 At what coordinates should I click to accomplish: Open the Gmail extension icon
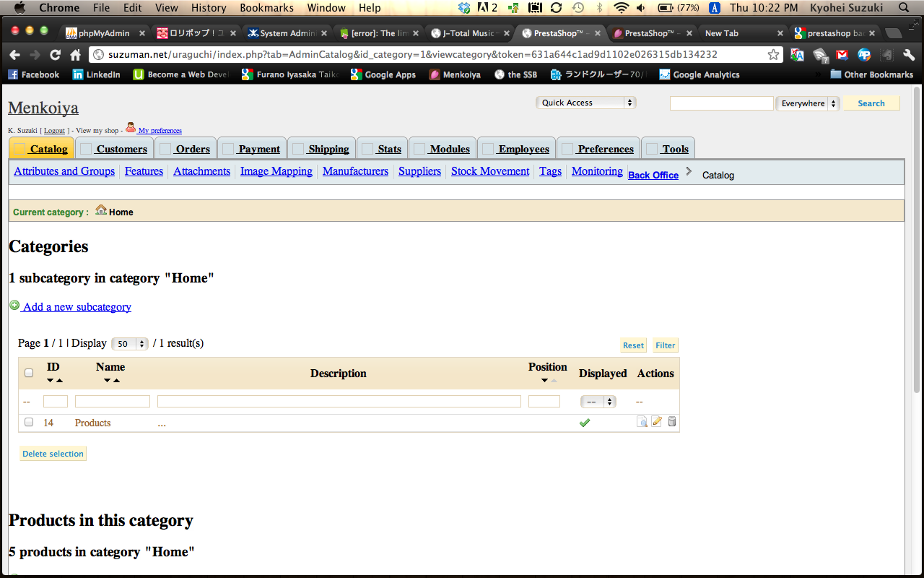(x=842, y=55)
